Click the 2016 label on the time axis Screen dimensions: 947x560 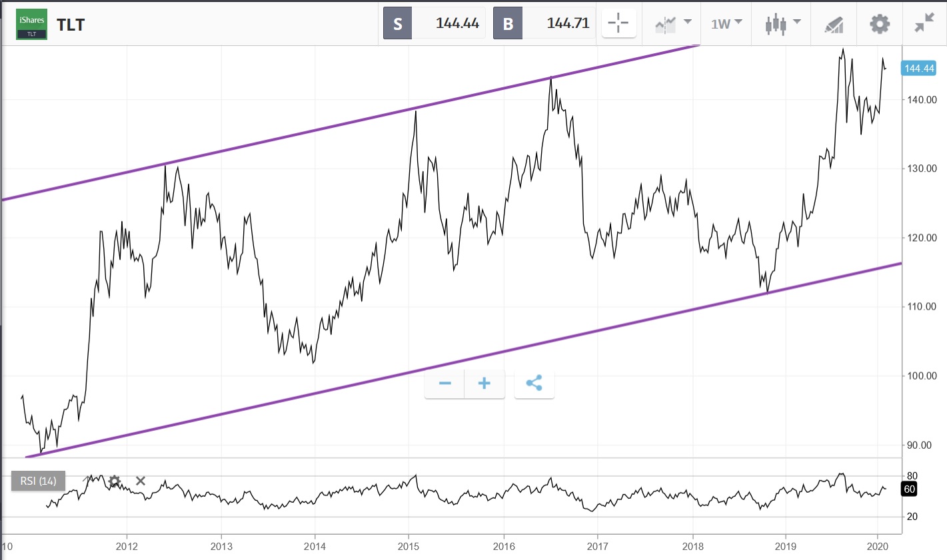click(504, 546)
